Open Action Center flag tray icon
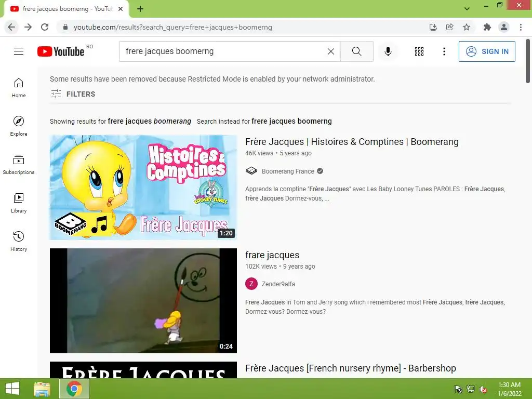The width and height of the screenshot is (532, 399). click(x=458, y=389)
